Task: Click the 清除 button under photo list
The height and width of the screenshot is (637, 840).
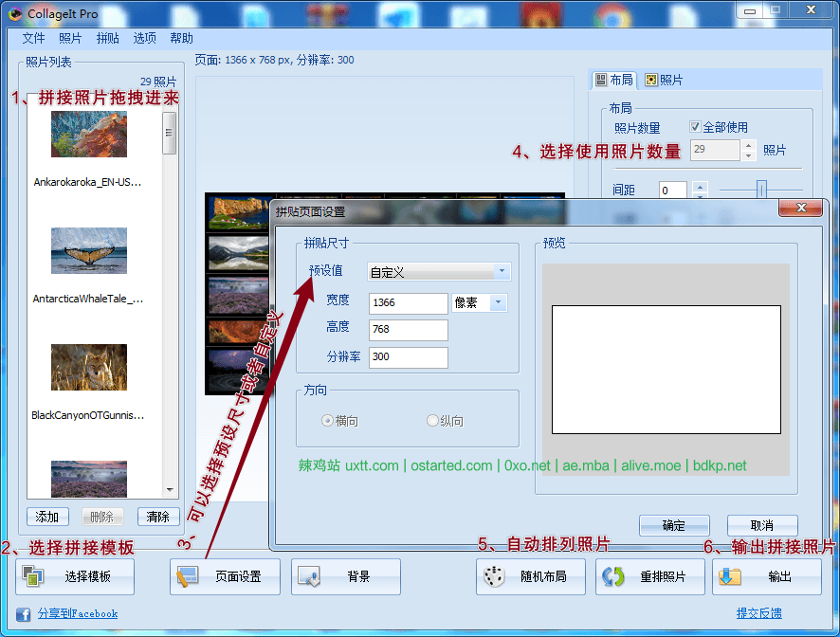Action: (x=158, y=517)
